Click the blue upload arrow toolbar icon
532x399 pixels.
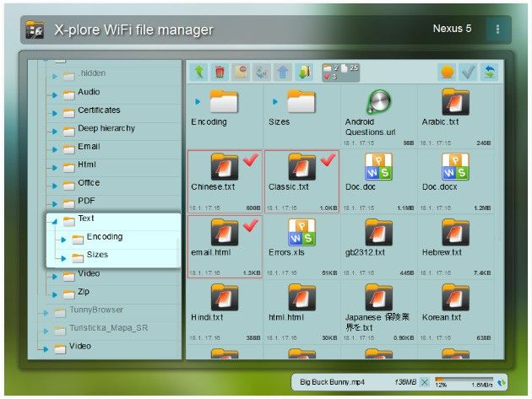(x=283, y=72)
